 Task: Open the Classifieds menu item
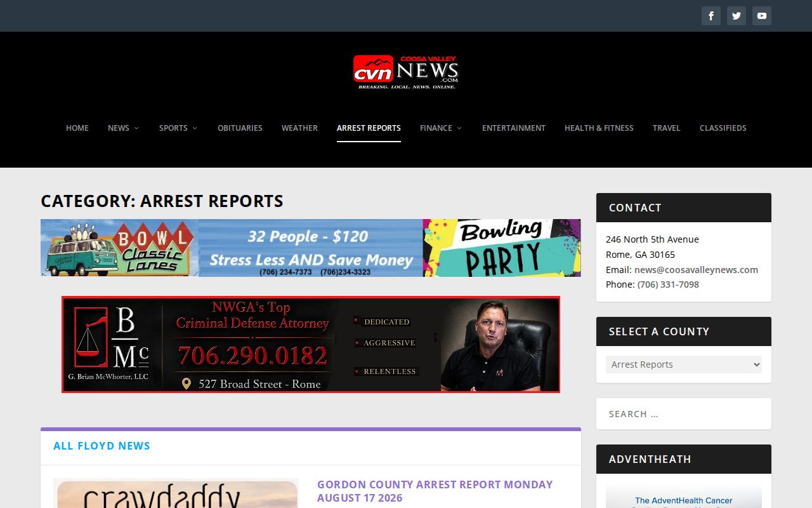pos(723,128)
